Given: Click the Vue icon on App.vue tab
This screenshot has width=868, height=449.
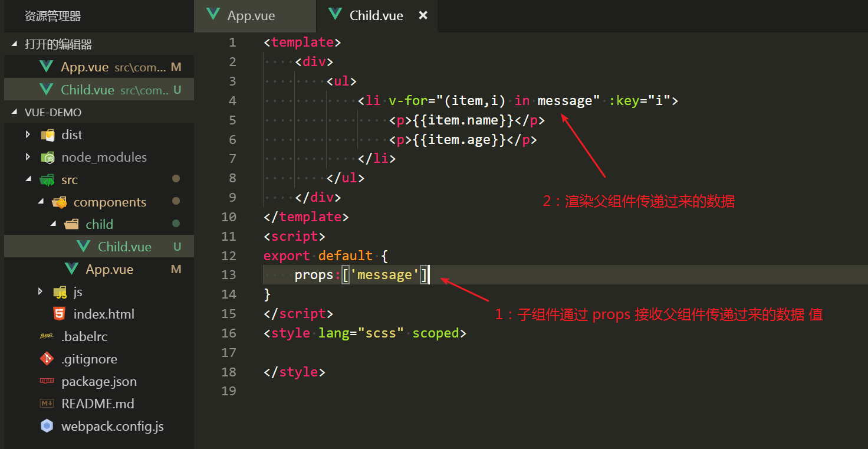Looking at the screenshot, I should click(213, 15).
